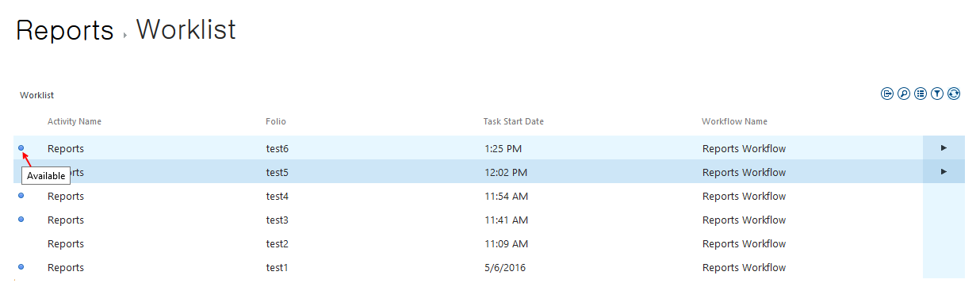Click the blue status dot for test6
The width and height of the screenshot is (980, 306).
click(21, 147)
